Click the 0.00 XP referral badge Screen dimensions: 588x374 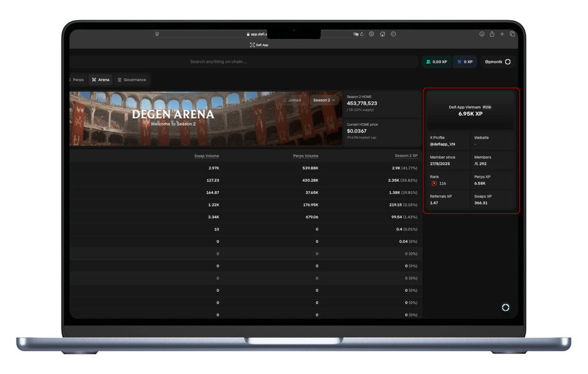436,62
